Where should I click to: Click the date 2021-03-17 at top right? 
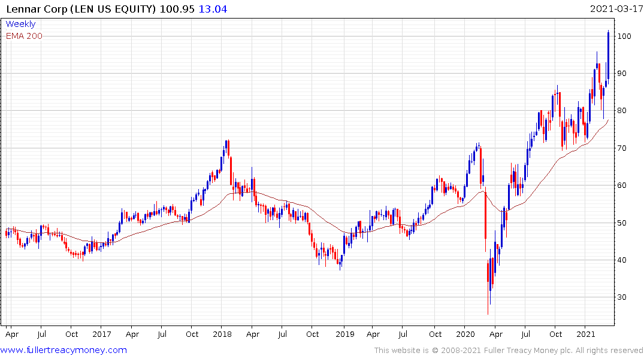click(x=616, y=9)
